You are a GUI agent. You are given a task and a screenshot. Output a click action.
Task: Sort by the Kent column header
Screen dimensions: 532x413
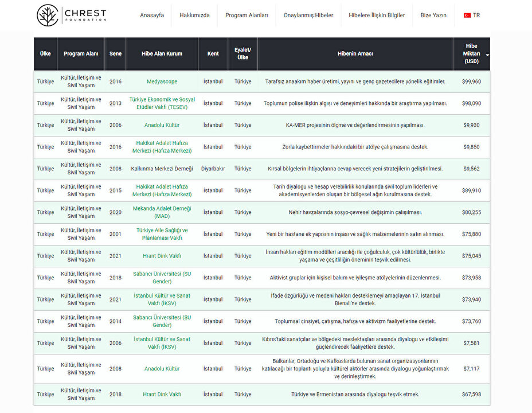pos(213,54)
